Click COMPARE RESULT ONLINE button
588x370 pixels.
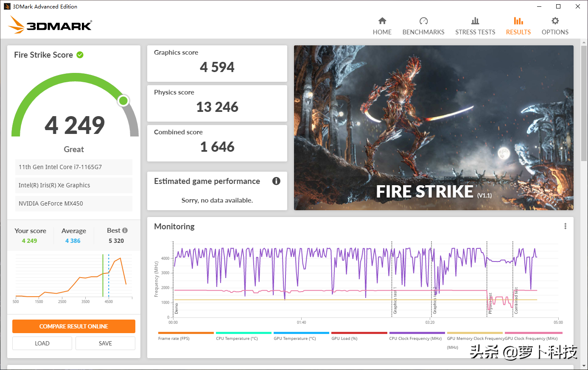[74, 326]
